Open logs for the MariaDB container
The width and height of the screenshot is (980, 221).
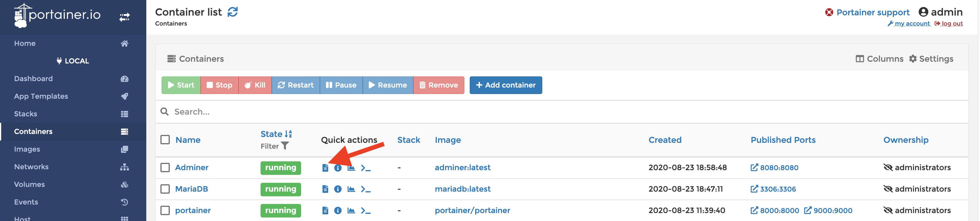(x=325, y=189)
